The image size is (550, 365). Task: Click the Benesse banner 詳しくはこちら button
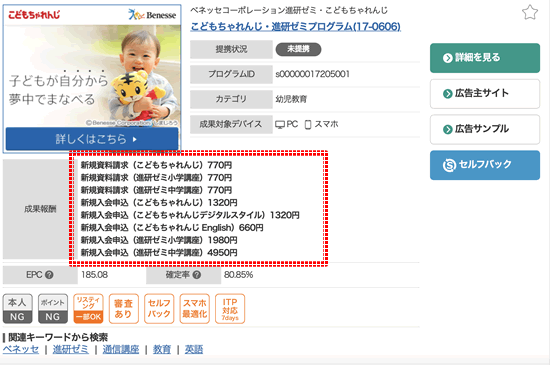pyautogui.click(x=92, y=139)
